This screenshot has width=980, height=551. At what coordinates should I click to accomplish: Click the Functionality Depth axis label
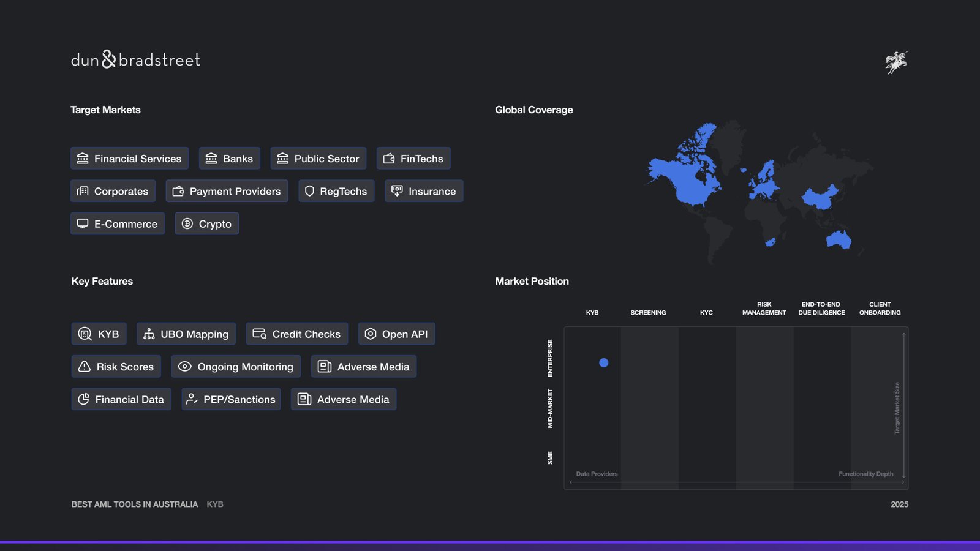coord(865,474)
